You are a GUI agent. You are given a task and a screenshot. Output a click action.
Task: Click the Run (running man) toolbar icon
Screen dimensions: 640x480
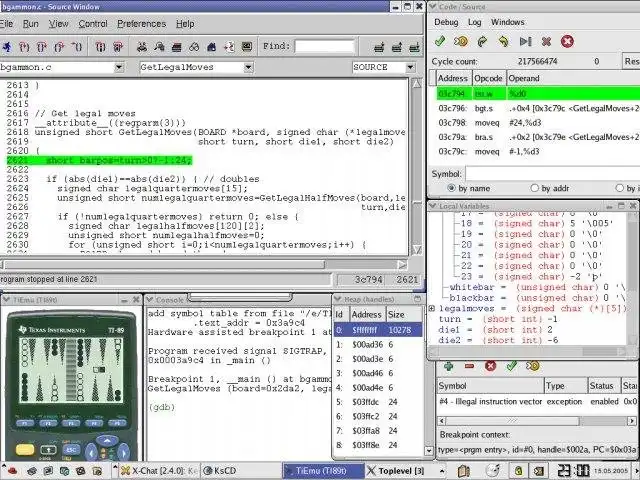tap(7, 47)
